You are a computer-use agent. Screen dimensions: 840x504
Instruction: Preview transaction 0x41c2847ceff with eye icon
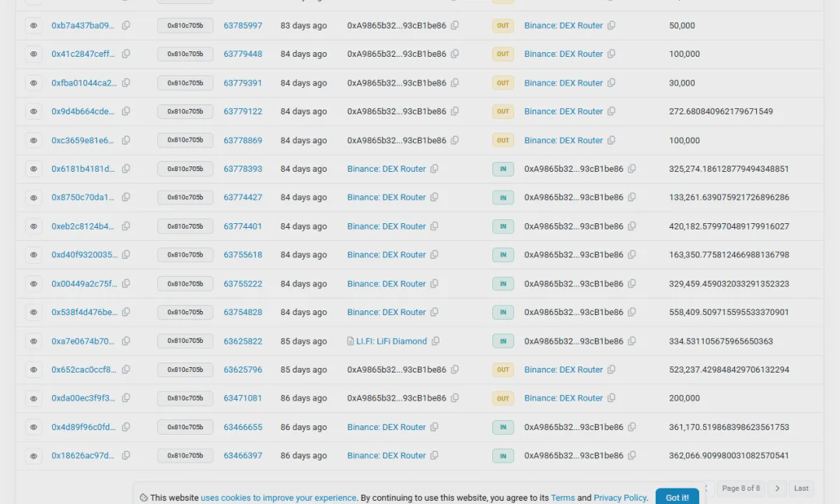coord(33,54)
